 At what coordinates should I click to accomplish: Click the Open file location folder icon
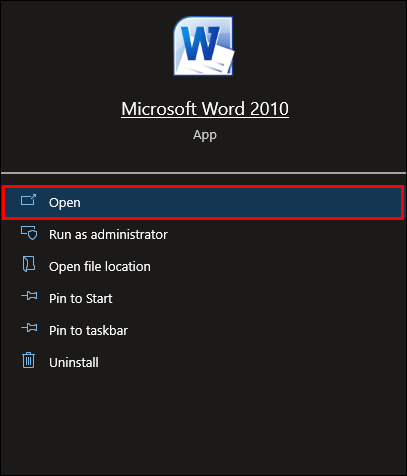[29, 264]
